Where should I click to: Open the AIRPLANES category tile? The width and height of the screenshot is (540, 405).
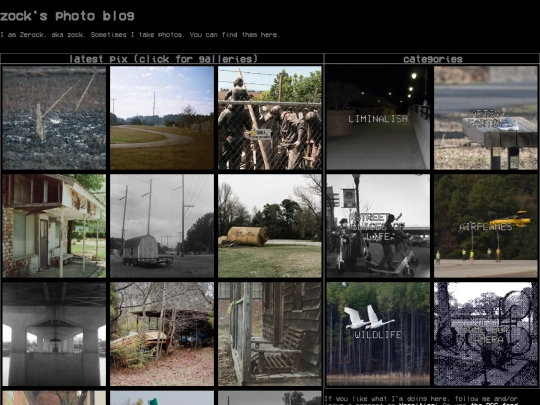pyautogui.click(x=486, y=226)
